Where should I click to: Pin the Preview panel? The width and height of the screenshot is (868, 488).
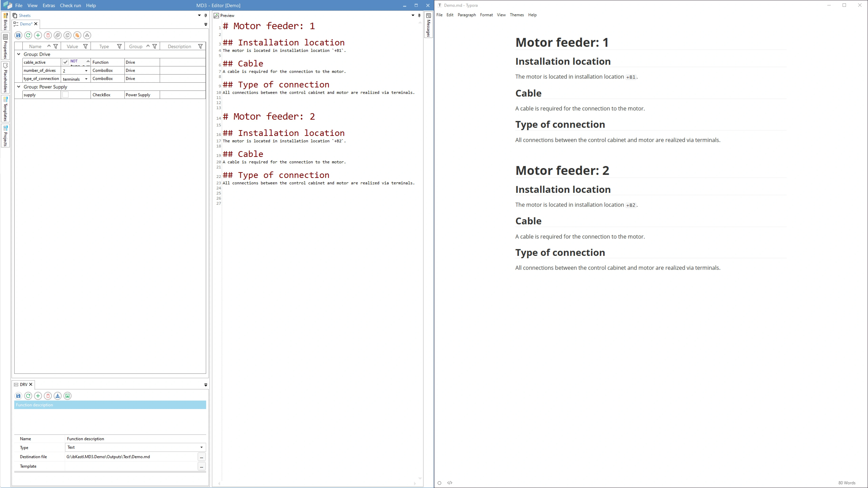[x=419, y=15]
